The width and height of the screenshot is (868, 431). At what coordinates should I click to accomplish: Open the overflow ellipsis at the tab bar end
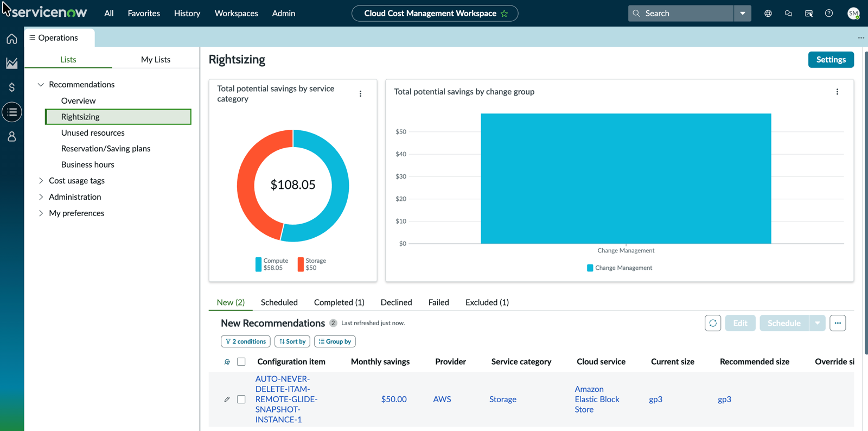pyautogui.click(x=861, y=37)
